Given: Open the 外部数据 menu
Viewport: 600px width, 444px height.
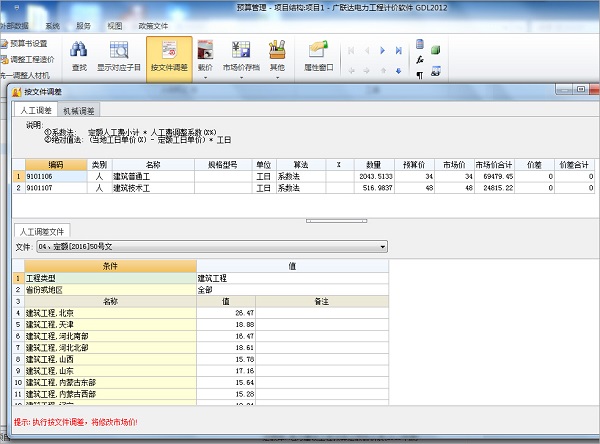Looking at the screenshot, I should pyautogui.click(x=14, y=26).
